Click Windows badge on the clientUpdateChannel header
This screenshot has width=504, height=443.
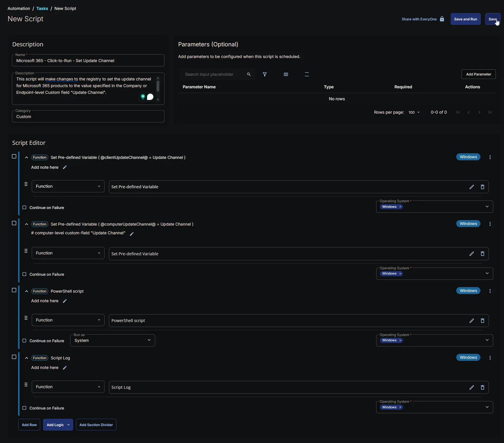468,157
